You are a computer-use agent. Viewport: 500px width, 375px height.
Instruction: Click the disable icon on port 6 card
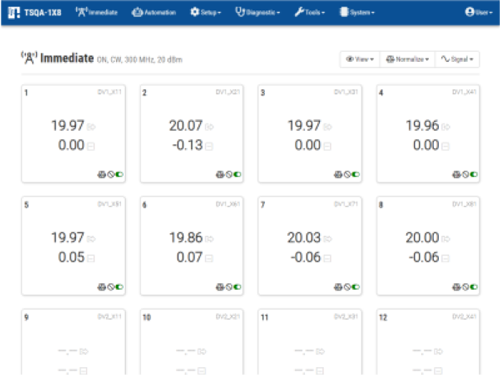tap(229, 287)
